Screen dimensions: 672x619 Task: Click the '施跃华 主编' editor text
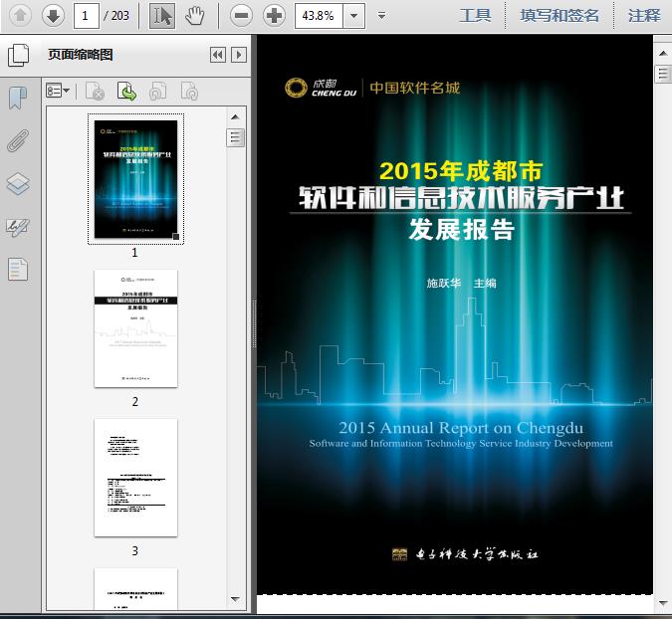coord(461,284)
